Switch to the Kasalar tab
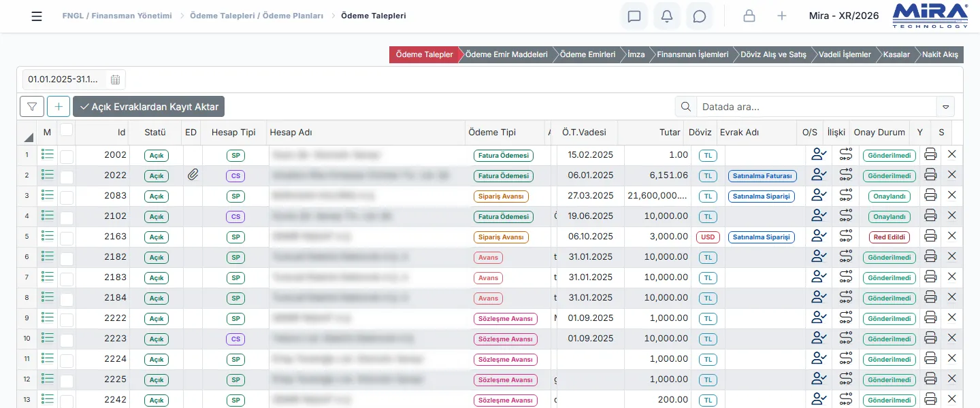The image size is (980, 408). pyautogui.click(x=896, y=54)
